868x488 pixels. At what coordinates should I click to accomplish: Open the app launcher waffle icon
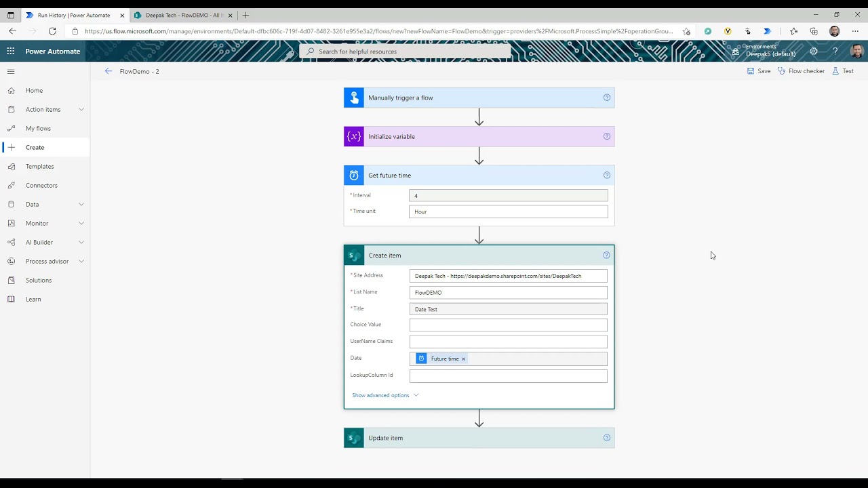(11, 52)
